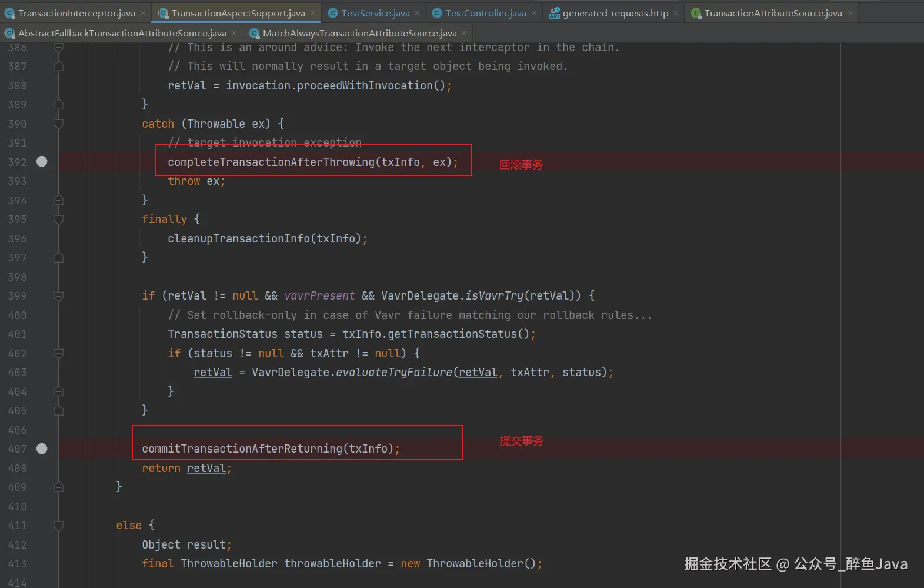The height and width of the screenshot is (588, 924).
Task: Click the TestService.java class icon
Action: [x=333, y=13]
